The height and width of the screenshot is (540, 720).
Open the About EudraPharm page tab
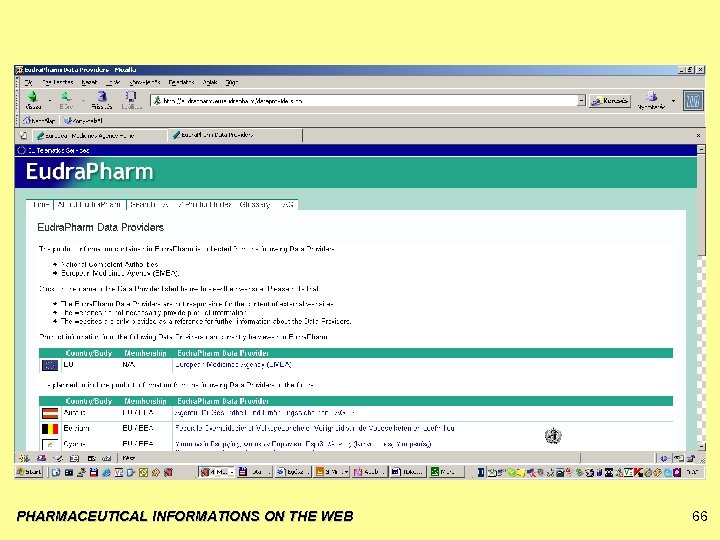point(90,204)
